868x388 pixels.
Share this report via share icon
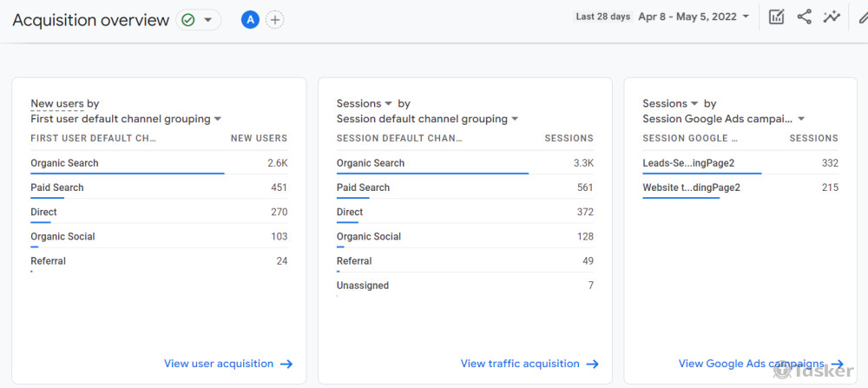[805, 16]
